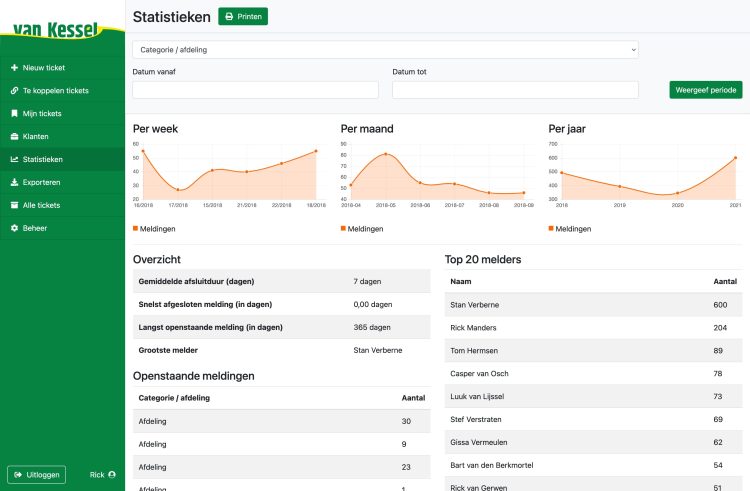Select Statistieken in the sidebar
Screen dimensions: 750x491
[62, 160]
